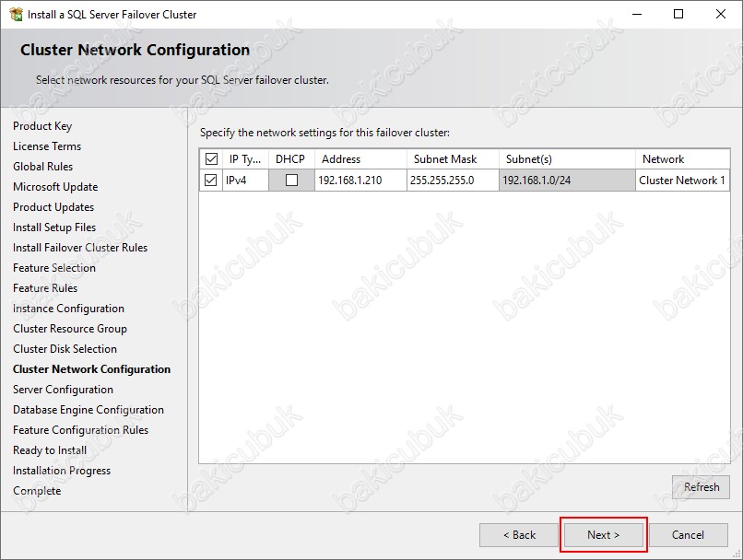The height and width of the screenshot is (560, 743).
Task: Click the 255.255.255.0 subnet mask cell
Action: [x=453, y=180]
